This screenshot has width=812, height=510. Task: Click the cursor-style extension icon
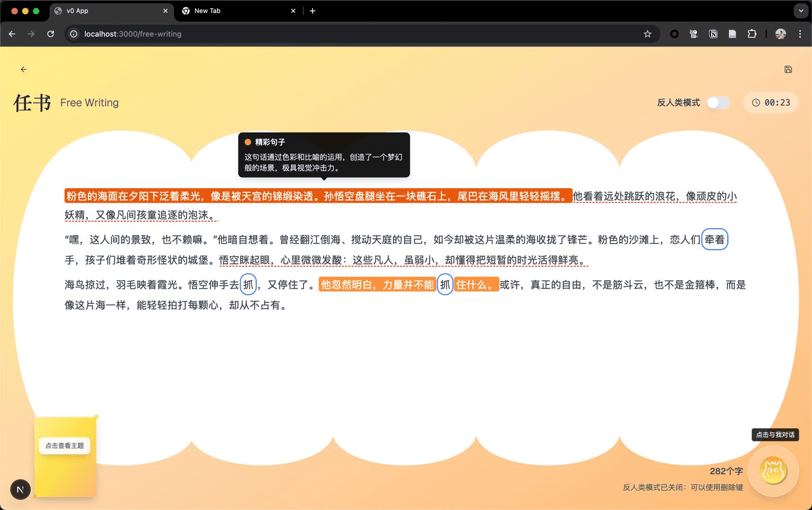click(693, 34)
